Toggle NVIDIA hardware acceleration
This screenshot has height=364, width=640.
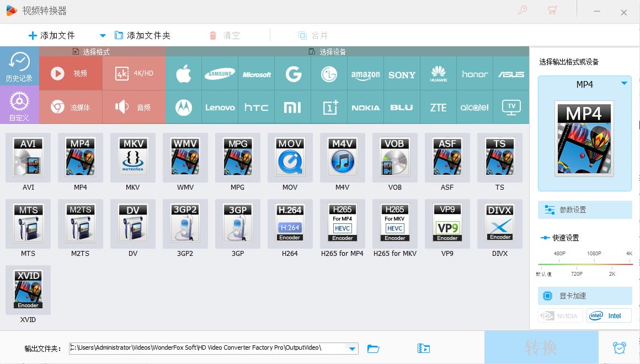click(561, 316)
